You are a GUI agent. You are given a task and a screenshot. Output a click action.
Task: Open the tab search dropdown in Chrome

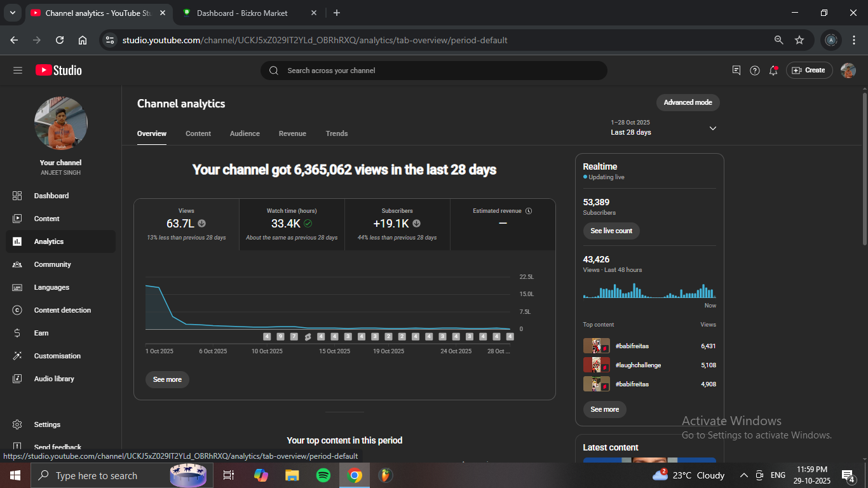(x=12, y=13)
